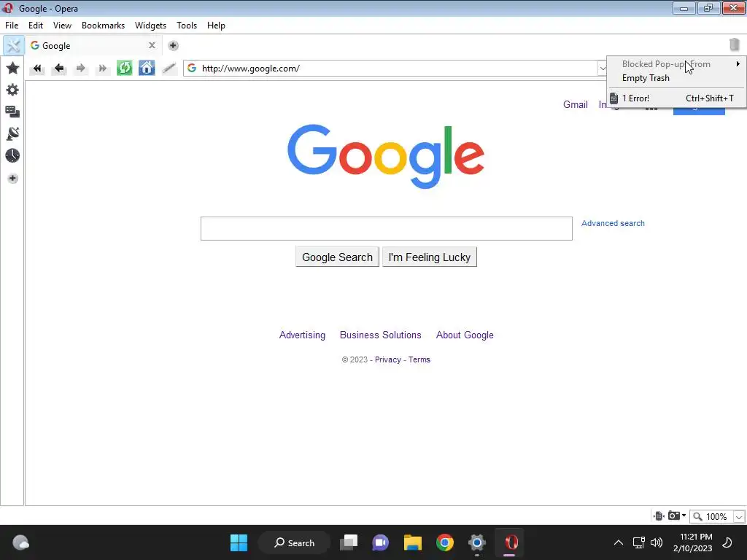This screenshot has height=560, width=747.
Task: Open the Edit menu
Action: [36, 26]
